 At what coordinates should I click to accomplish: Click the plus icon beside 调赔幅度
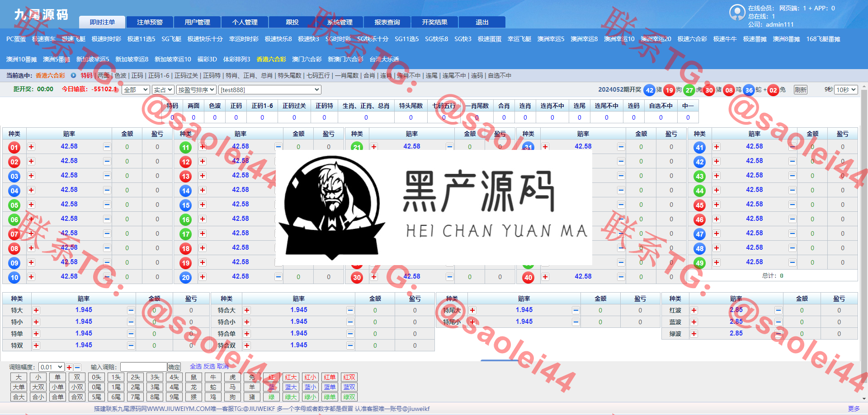tap(69, 368)
